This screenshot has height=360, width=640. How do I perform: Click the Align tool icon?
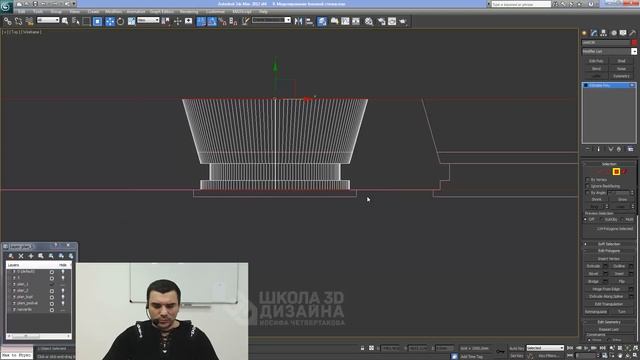point(309,21)
